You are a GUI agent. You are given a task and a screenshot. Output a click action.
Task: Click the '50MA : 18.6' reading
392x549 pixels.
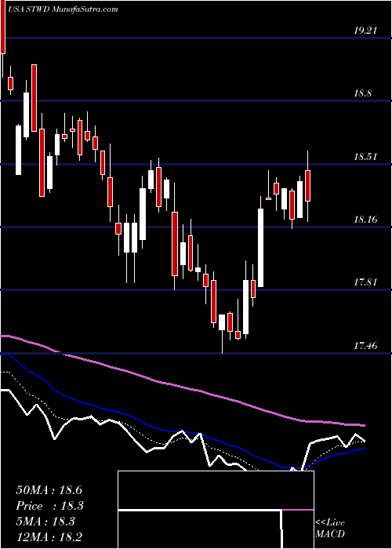pos(49,490)
